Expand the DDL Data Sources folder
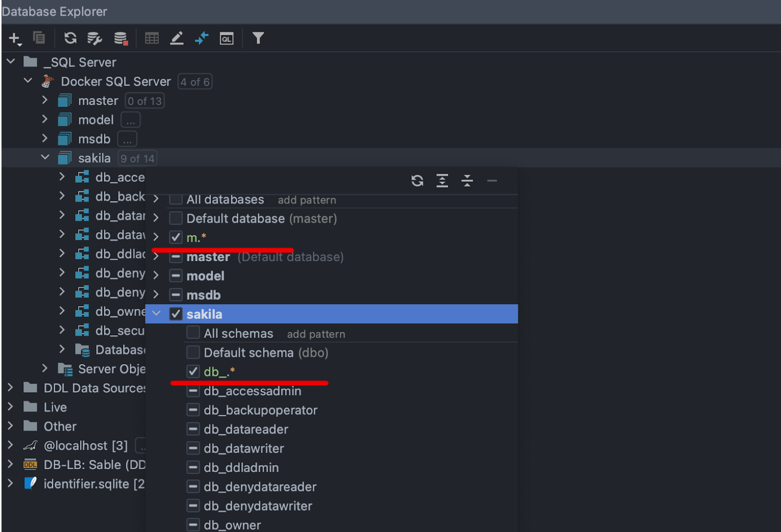 [10, 388]
